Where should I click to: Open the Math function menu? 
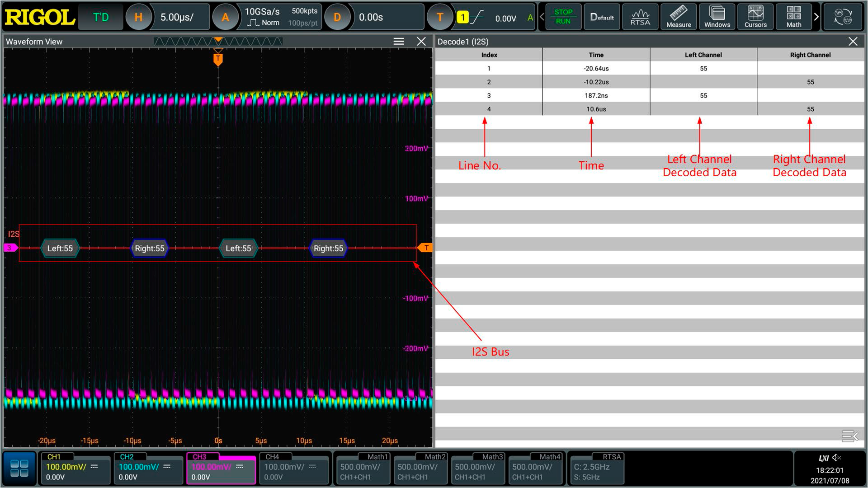pos(793,17)
